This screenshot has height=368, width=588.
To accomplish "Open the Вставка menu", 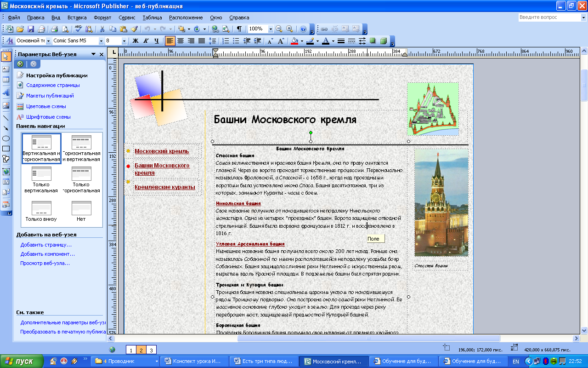I will coord(77,17).
